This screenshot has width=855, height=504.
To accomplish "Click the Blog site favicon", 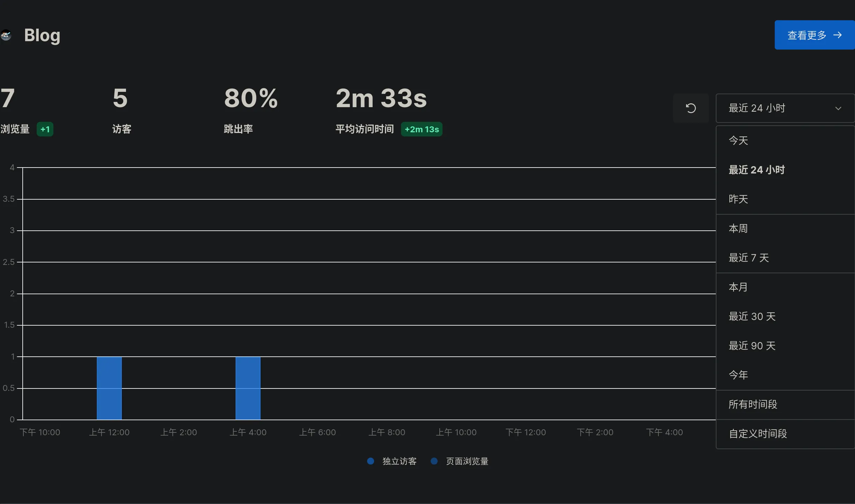I will pos(6,35).
